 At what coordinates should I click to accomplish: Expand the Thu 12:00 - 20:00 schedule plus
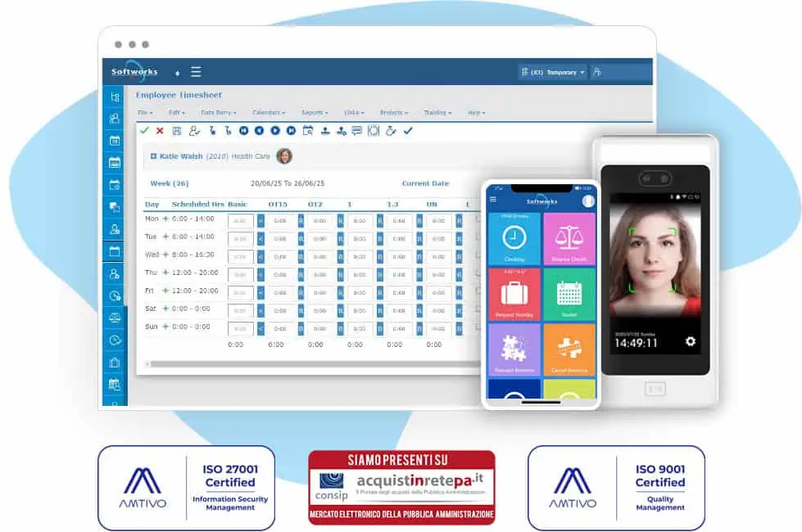coord(165,273)
